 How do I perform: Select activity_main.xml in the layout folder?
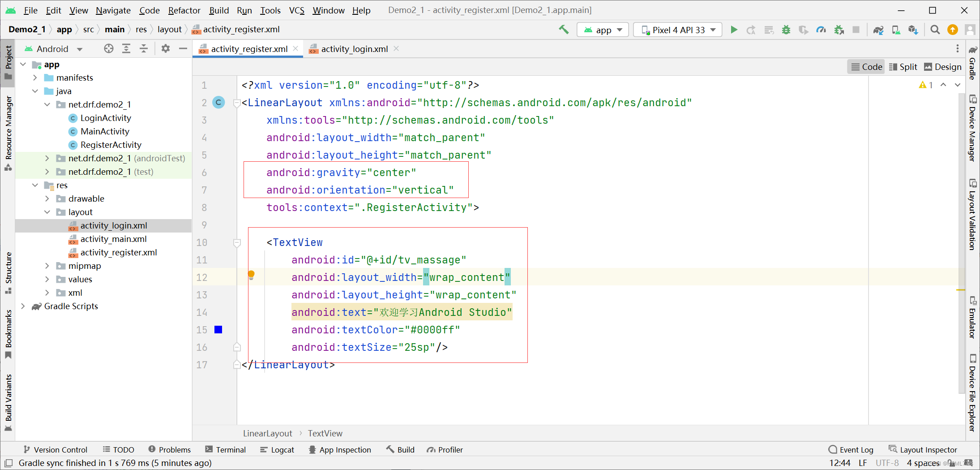(x=113, y=239)
